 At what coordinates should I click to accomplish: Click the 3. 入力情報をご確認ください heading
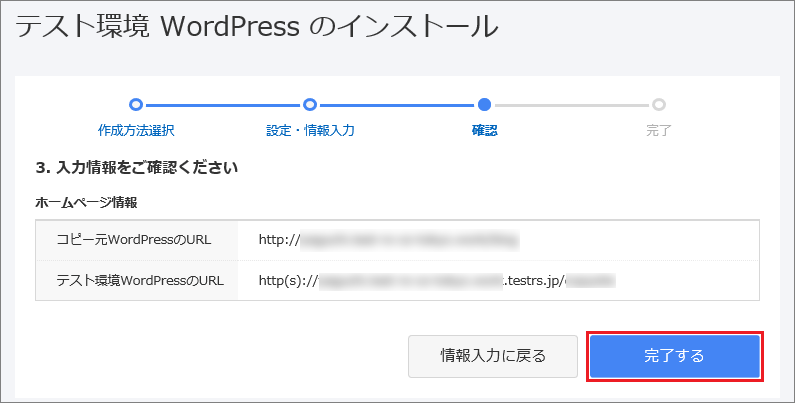(x=137, y=168)
